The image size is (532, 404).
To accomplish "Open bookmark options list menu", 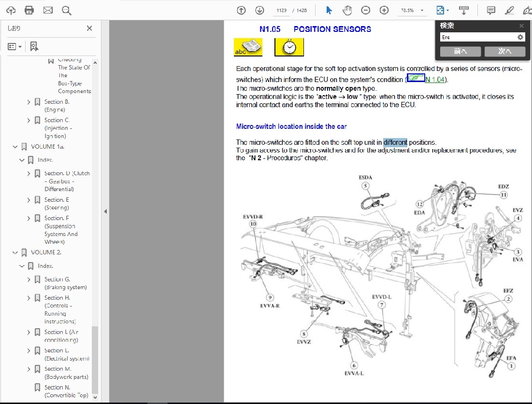I will pyautogui.click(x=14, y=46).
